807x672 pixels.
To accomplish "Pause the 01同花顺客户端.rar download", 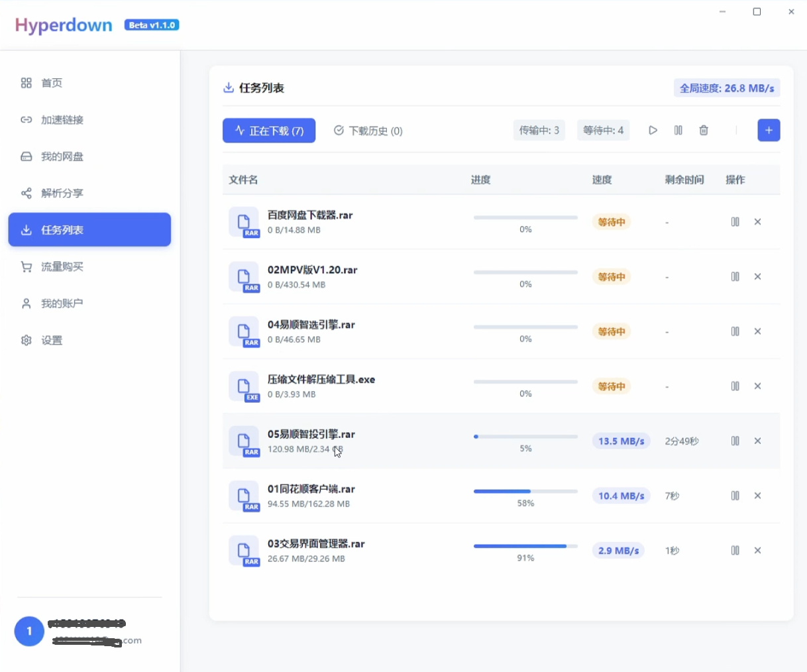I will coord(735,495).
